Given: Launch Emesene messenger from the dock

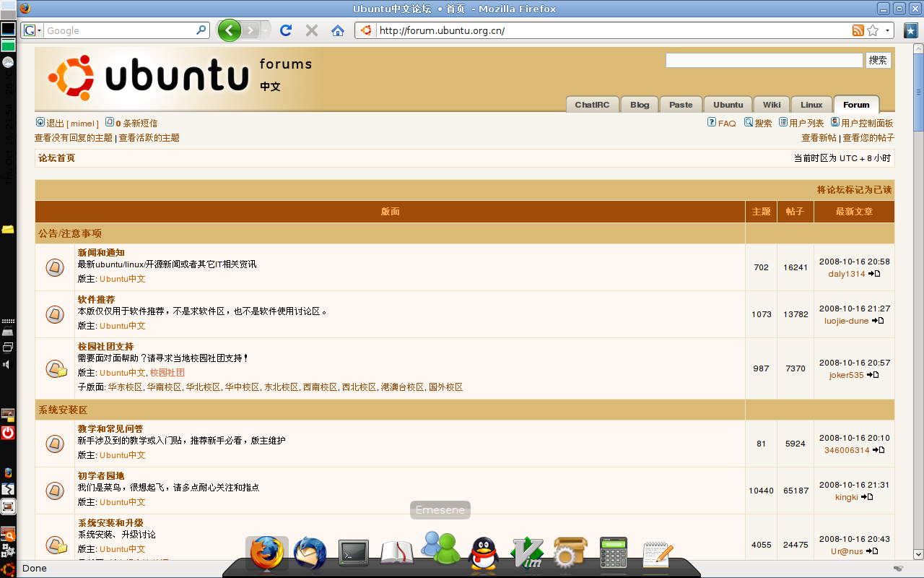Looking at the screenshot, I should coord(440,549).
